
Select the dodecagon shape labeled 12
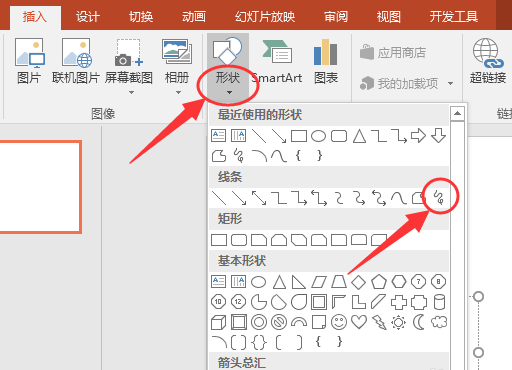[239, 302]
